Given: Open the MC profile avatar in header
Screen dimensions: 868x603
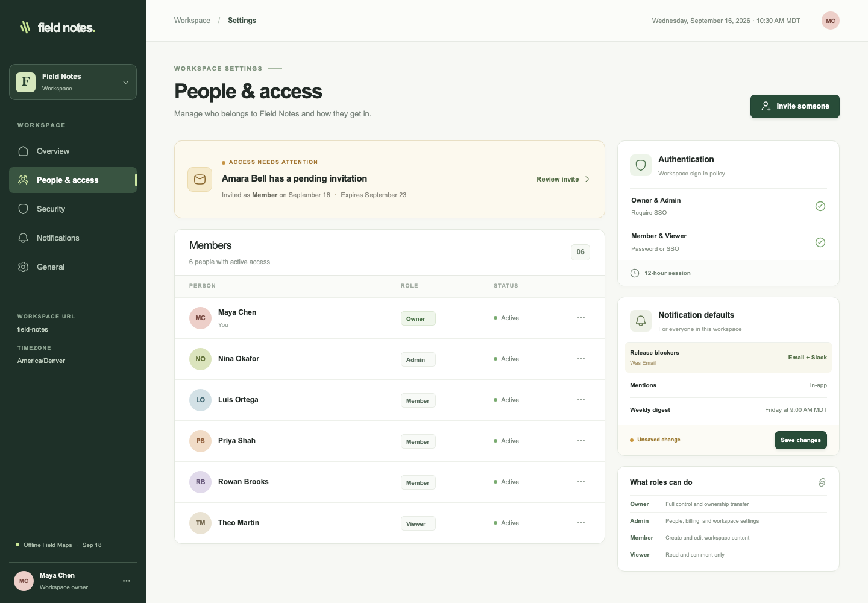Looking at the screenshot, I should coord(831,21).
